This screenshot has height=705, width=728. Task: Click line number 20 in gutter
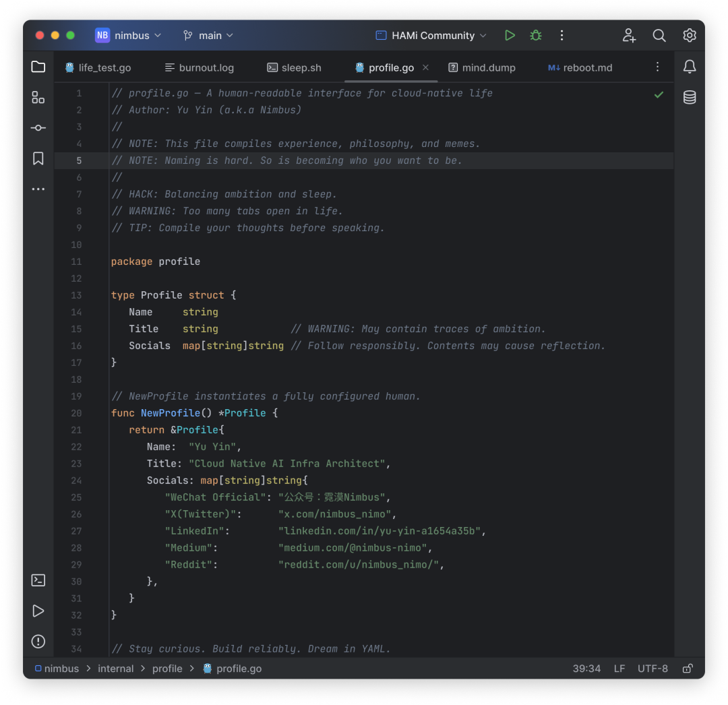76,413
